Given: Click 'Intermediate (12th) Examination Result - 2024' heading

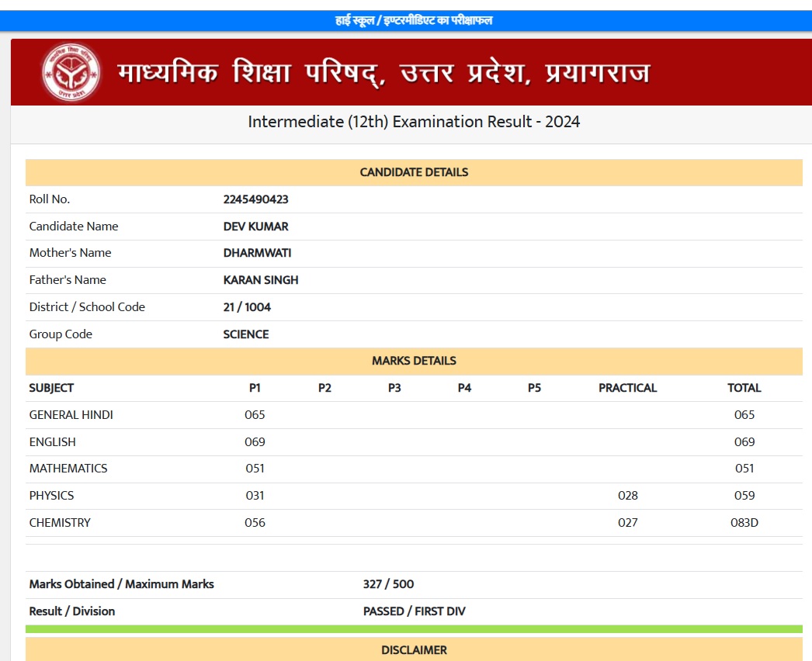Looking at the screenshot, I should pyautogui.click(x=414, y=122).
